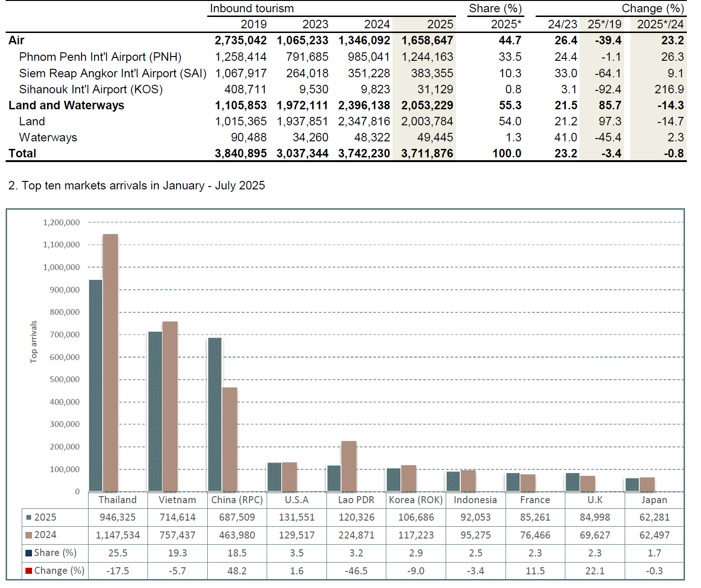This screenshot has width=701, height=588.
Task: Click the 2025* Share column header
Action: pos(505,24)
